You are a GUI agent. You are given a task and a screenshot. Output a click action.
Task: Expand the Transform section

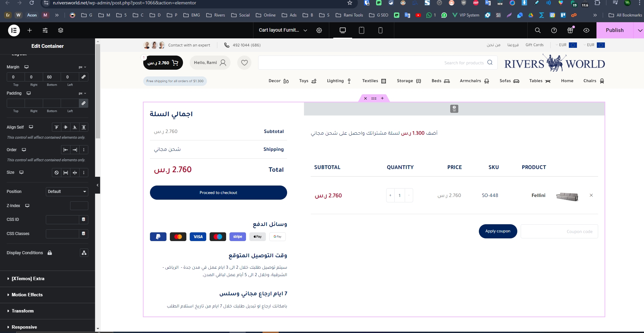coord(48,311)
